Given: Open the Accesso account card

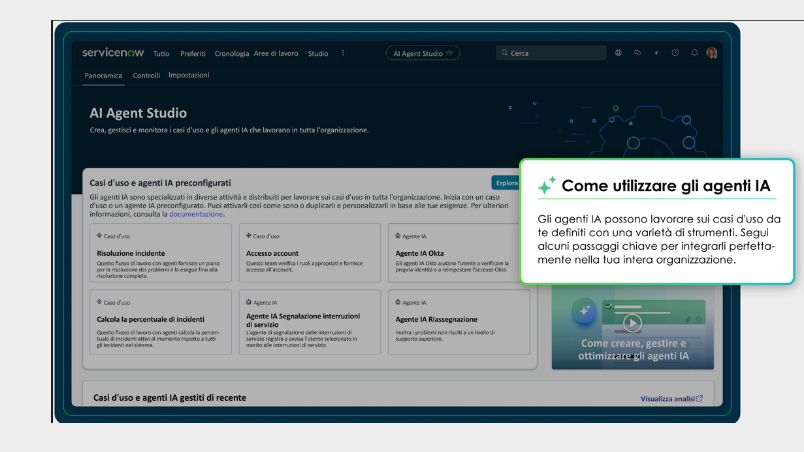Looking at the screenshot, I should [x=310, y=253].
